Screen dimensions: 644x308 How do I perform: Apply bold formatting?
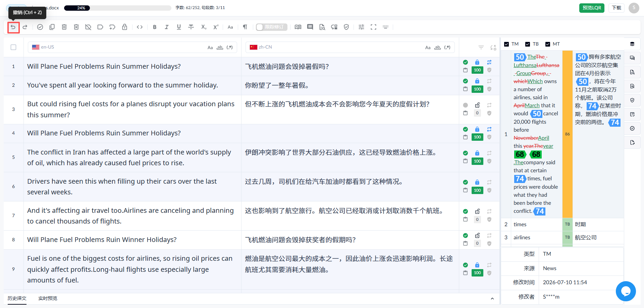pyautogui.click(x=155, y=27)
